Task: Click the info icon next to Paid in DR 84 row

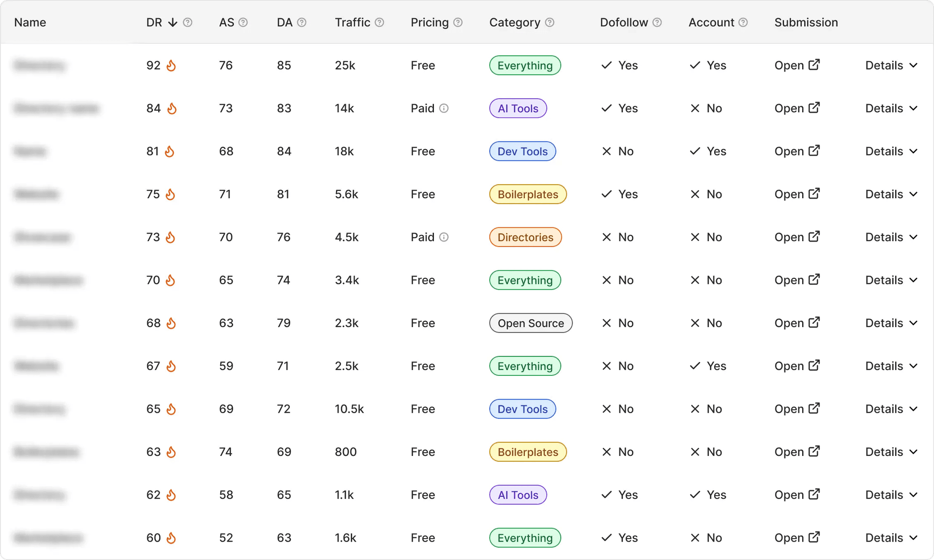Action: (x=444, y=108)
